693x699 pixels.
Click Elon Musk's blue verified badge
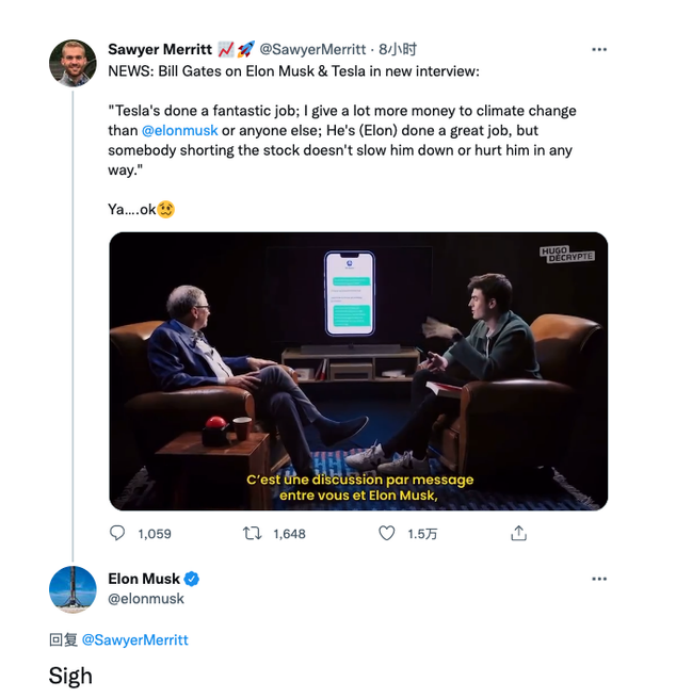(x=192, y=579)
